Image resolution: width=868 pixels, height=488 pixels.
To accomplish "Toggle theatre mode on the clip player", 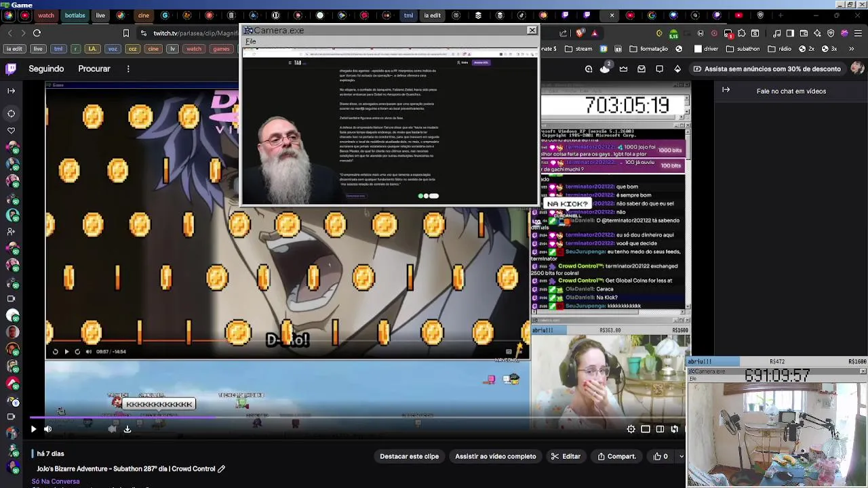I will [646, 428].
